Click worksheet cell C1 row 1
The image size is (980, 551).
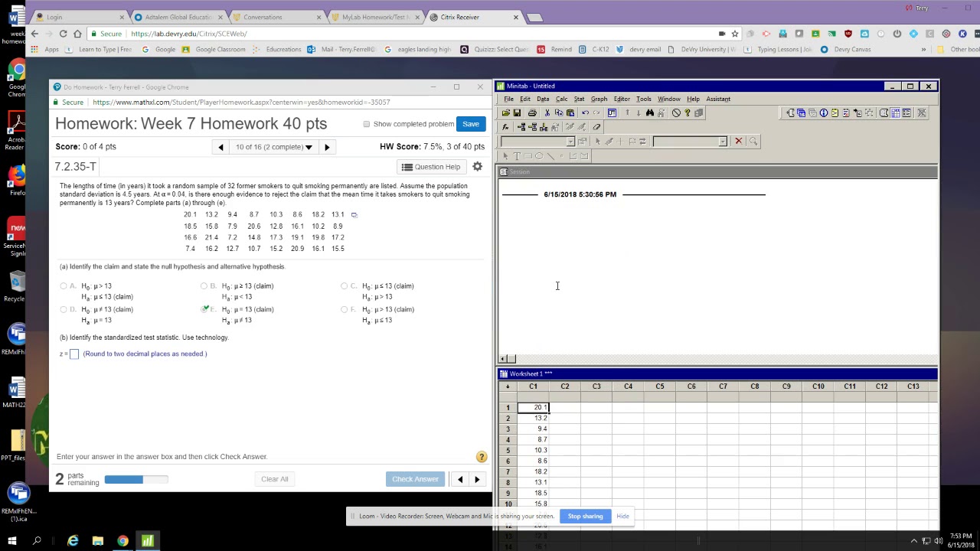pyautogui.click(x=533, y=408)
